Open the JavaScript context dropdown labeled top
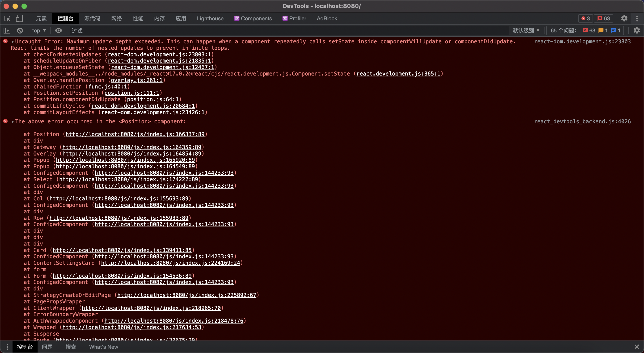 point(38,30)
